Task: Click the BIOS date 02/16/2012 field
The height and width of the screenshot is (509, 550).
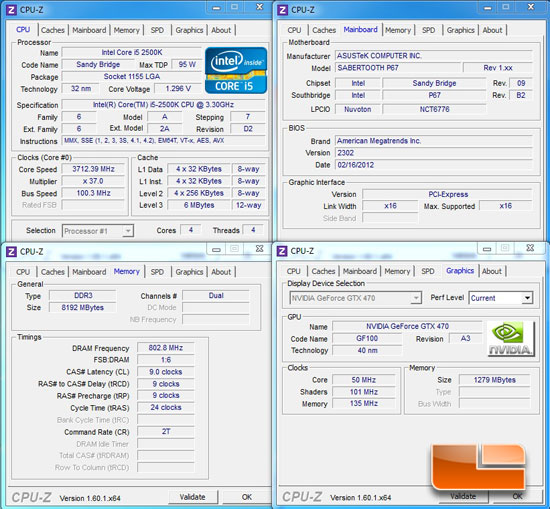Action: (434, 165)
